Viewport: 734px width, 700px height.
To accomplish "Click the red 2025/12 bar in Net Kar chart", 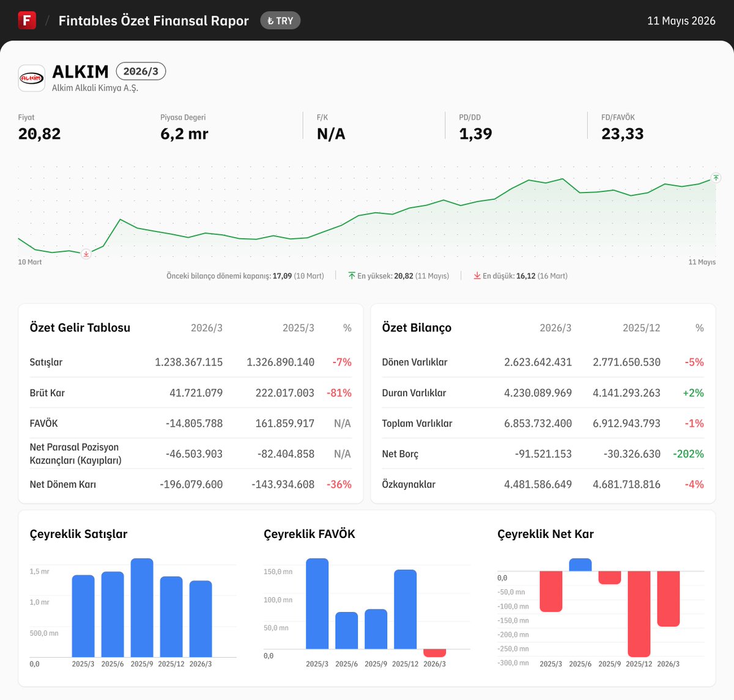I will coord(639,614).
